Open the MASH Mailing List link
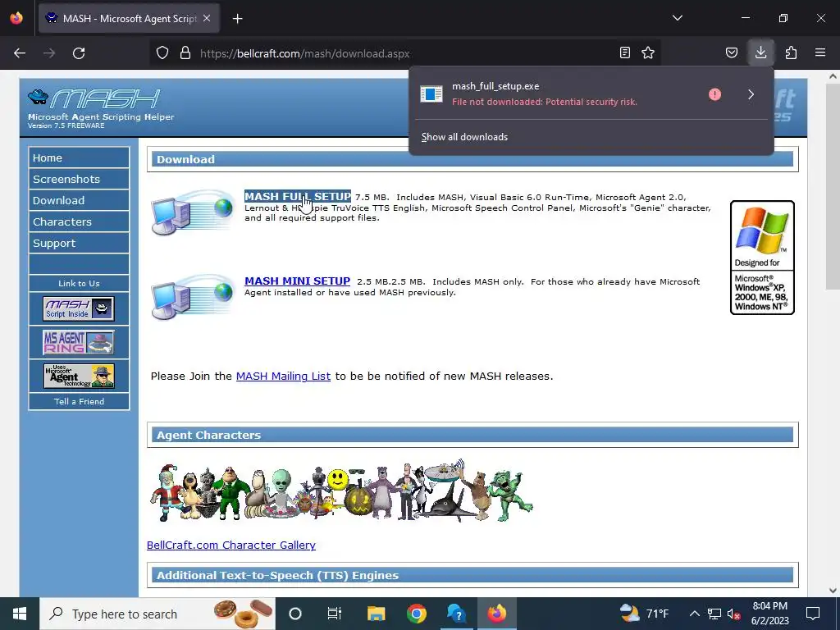 pyautogui.click(x=283, y=376)
